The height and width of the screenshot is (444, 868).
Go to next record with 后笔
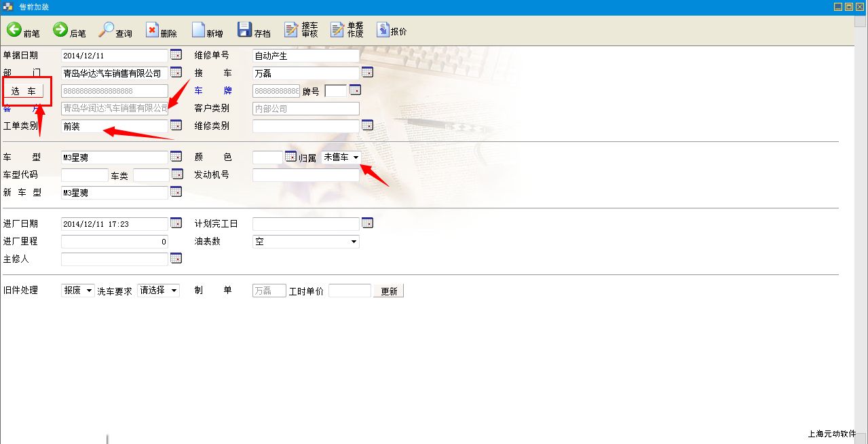point(61,30)
